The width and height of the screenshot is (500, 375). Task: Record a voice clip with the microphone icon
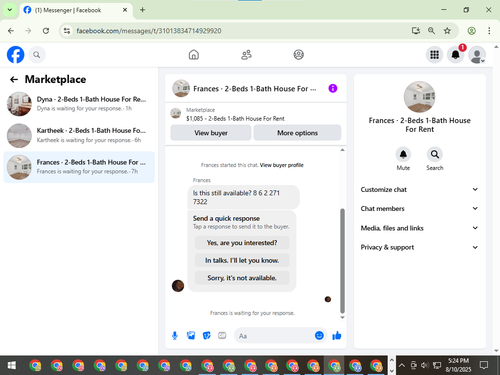175,336
